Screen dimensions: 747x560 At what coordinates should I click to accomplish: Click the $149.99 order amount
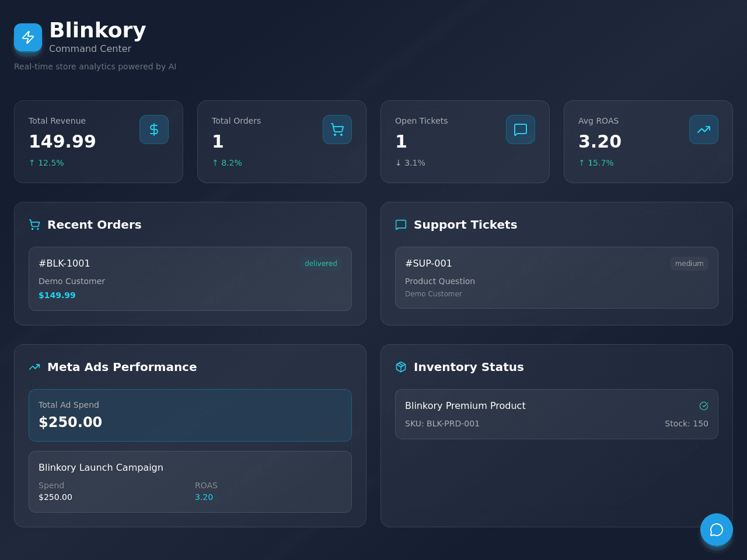coord(57,295)
